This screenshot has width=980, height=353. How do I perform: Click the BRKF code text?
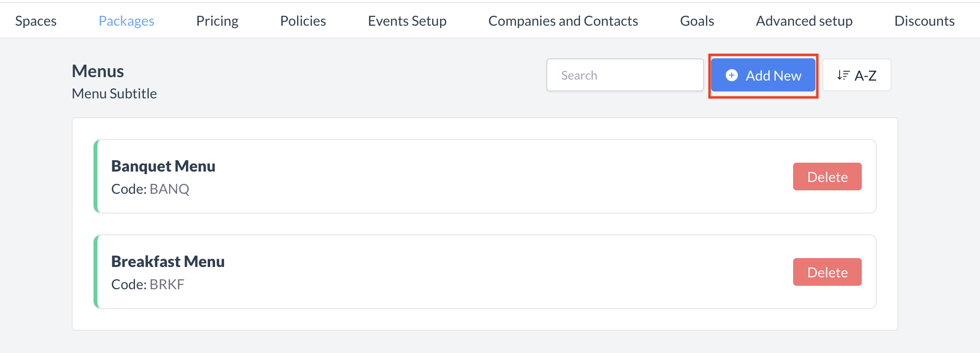click(x=167, y=284)
